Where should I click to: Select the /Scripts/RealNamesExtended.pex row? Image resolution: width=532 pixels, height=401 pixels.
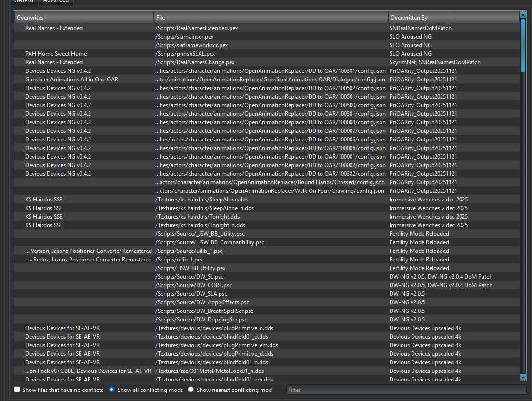pyautogui.click(x=267, y=28)
